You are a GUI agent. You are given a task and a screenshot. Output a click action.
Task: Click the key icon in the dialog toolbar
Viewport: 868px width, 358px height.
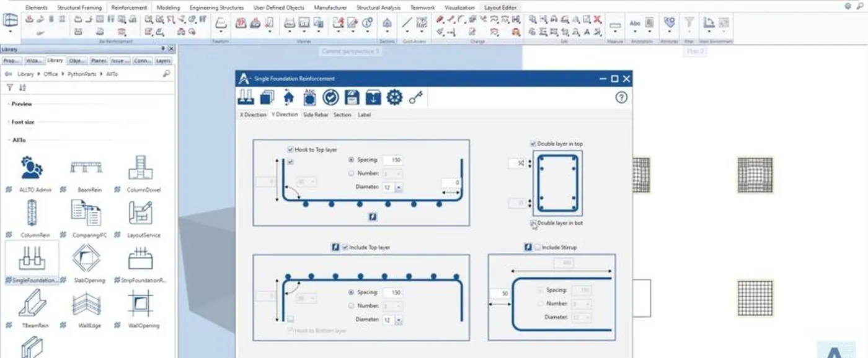coord(415,97)
